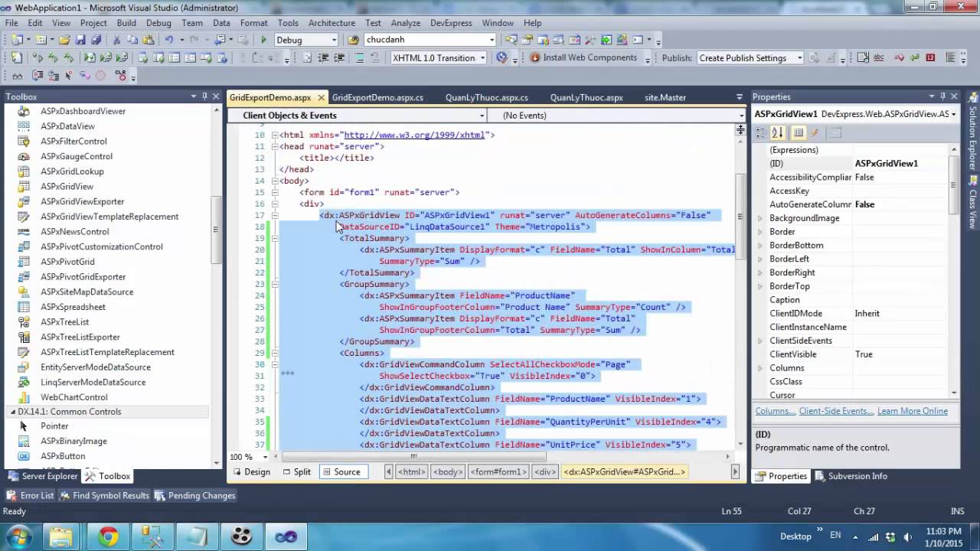Click the volume icon in system tray

908,536
